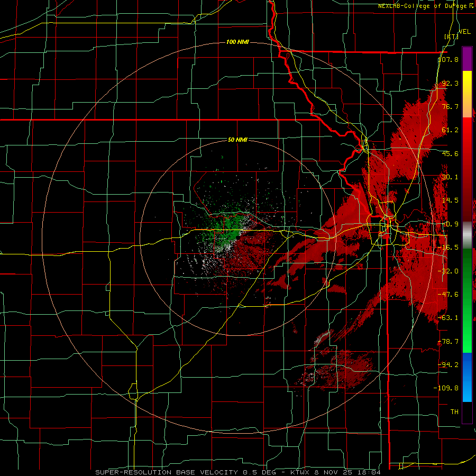476x476 pixels.
Task: Click the VEL legend title
Action: click(465, 32)
